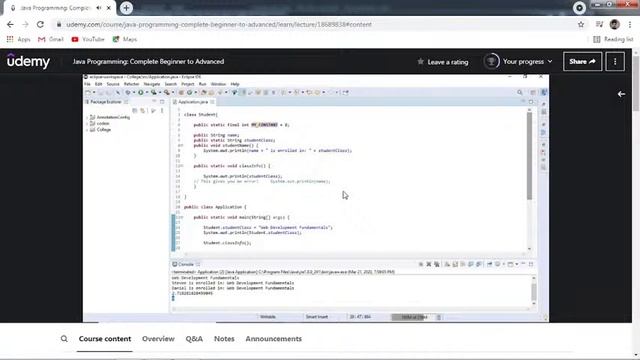Collapse all in the Package Explorer

[135, 111]
